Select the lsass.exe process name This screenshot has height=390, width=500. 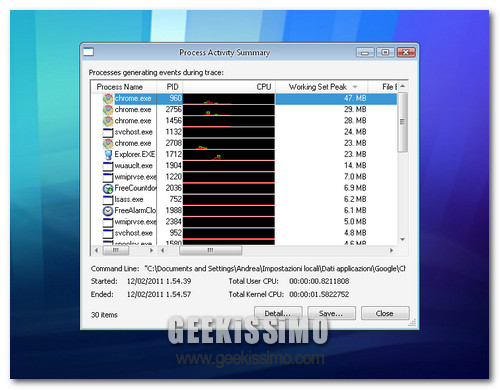point(129,199)
